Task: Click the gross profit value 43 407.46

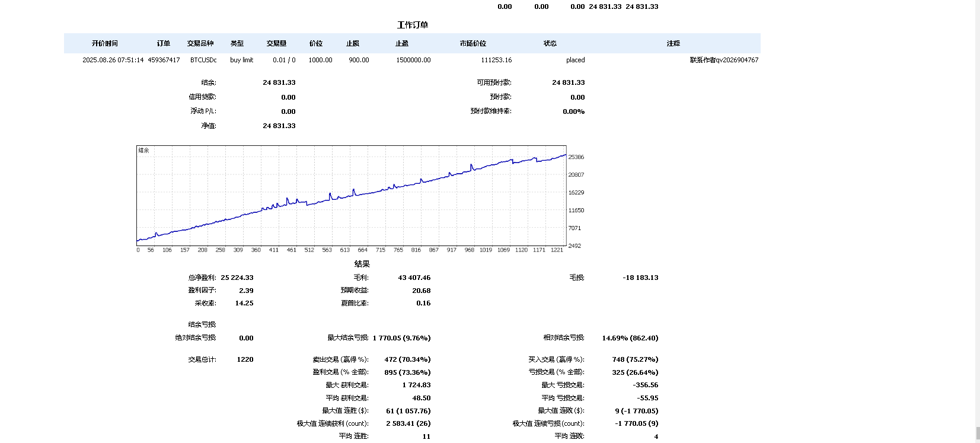Action: (x=414, y=278)
